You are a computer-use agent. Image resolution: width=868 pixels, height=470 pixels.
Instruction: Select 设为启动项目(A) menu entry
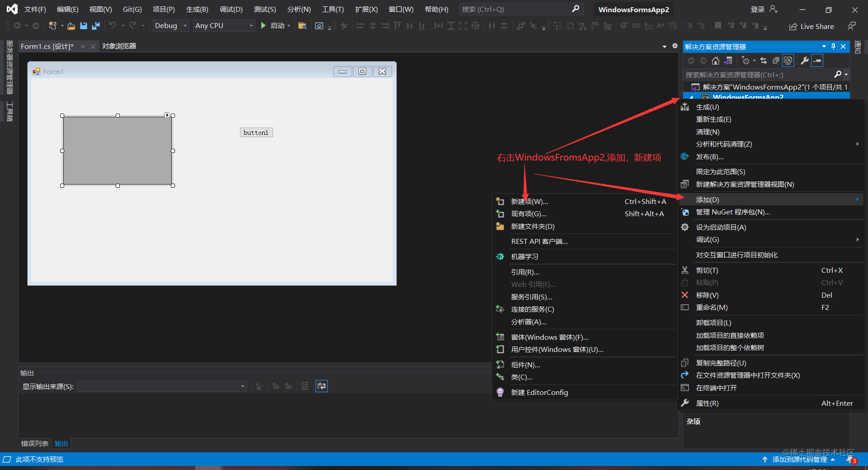click(771, 227)
